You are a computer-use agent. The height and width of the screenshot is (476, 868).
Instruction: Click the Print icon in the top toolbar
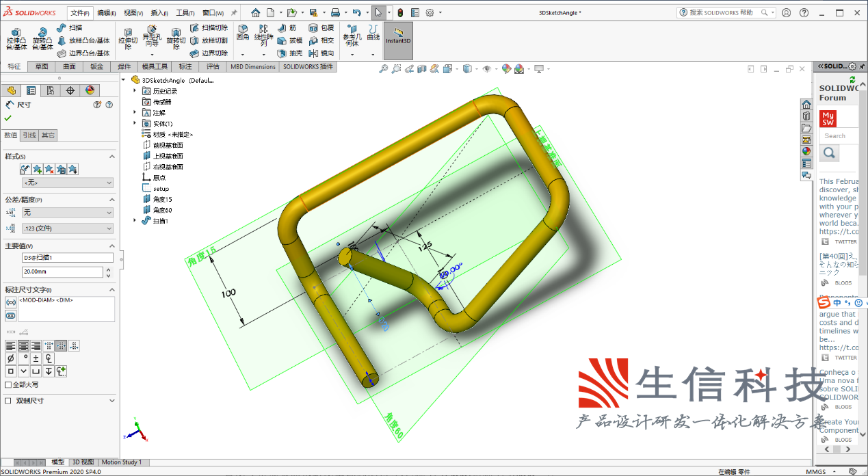(x=335, y=12)
